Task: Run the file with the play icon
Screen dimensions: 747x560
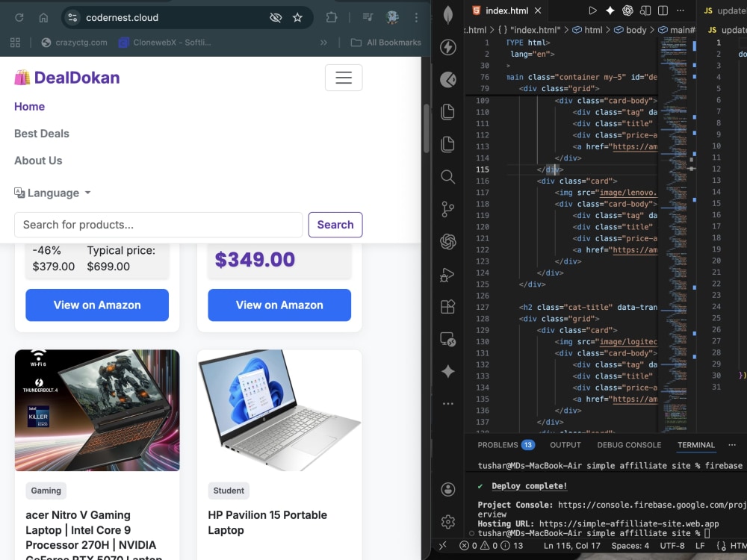Action: tap(592, 10)
